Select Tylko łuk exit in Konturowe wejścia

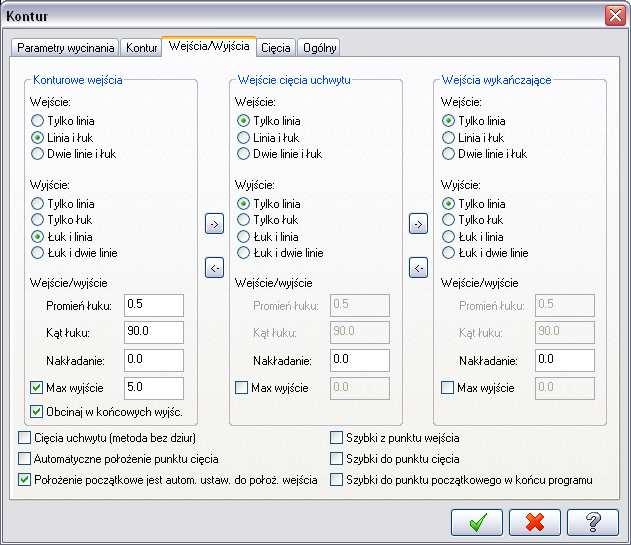[x=62, y=220]
